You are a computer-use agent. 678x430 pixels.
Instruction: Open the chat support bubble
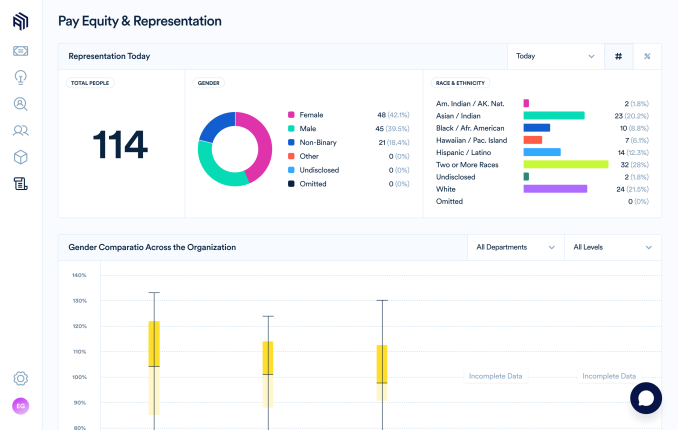[x=646, y=397]
